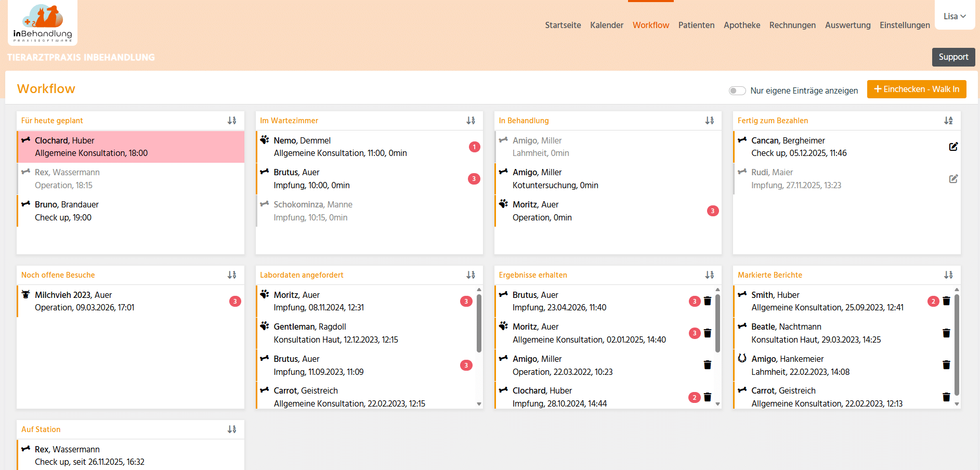Sort the Für heute geplant column
This screenshot has height=470, width=980.
(232, 121)
